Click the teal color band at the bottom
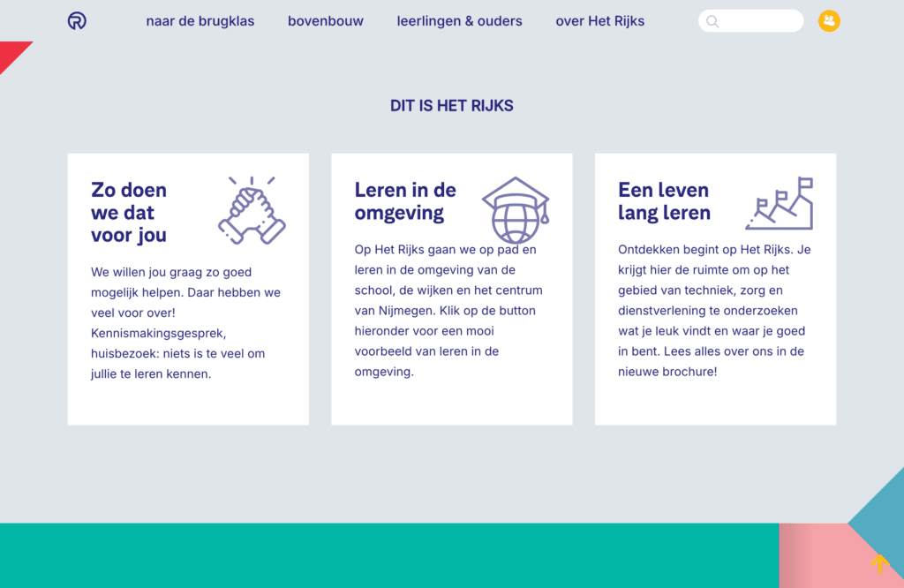Image resolution: width=904 pixels, height=588 pixels. [x=388, y=556]
